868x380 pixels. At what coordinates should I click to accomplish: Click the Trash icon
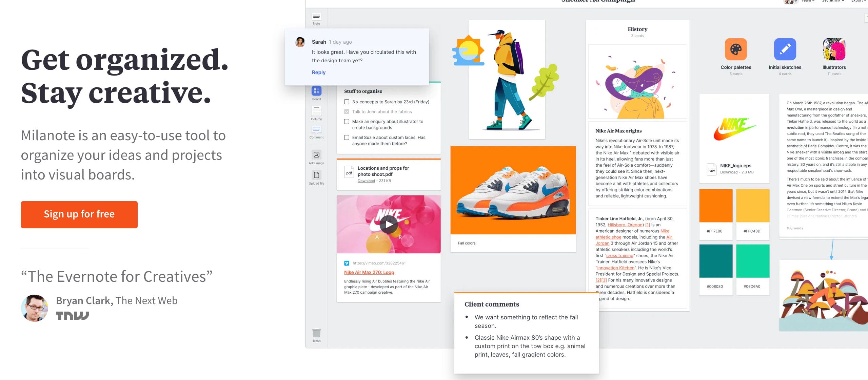[316, 333]
